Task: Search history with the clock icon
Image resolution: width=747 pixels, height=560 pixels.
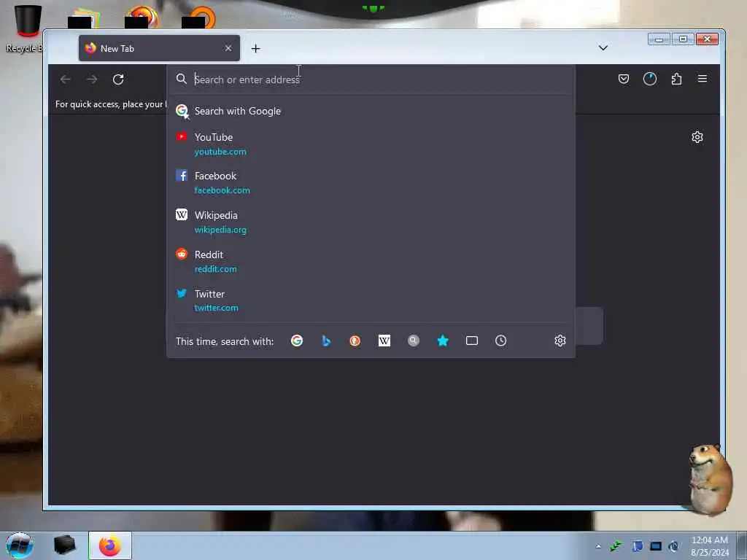Action: pos(500,341)
